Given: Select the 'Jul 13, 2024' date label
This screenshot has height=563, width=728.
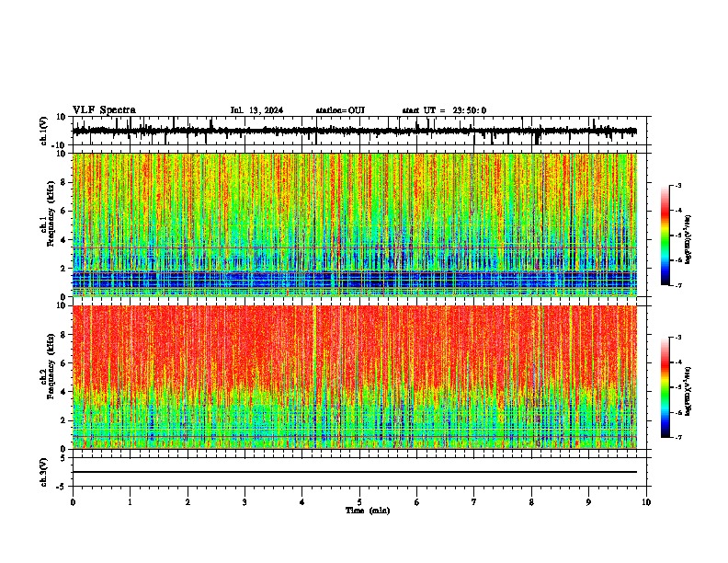Looking at the screenshot, I should click(x=256, y=110).
